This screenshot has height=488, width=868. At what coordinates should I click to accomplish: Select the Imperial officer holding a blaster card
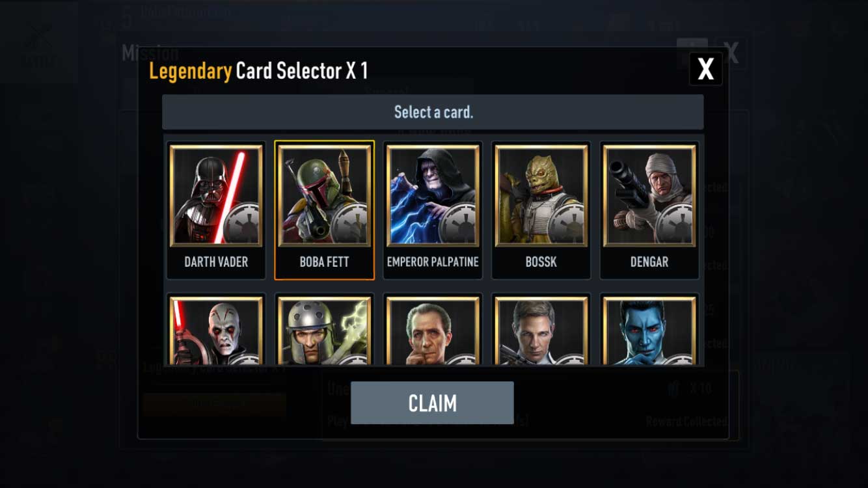point(541,329)
